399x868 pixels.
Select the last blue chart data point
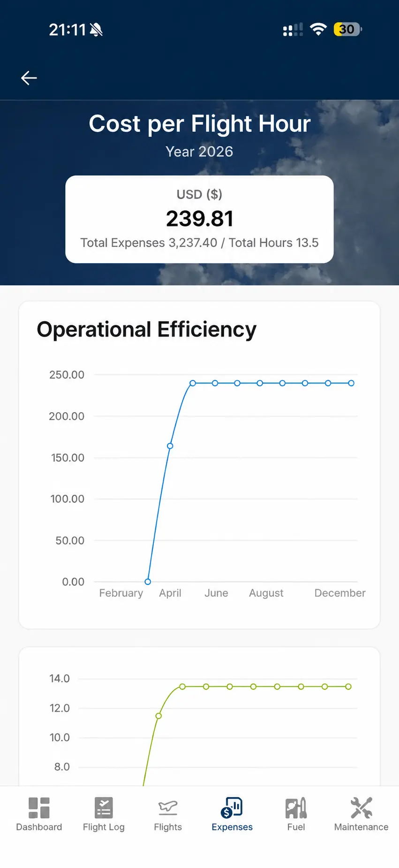(351, 383)
